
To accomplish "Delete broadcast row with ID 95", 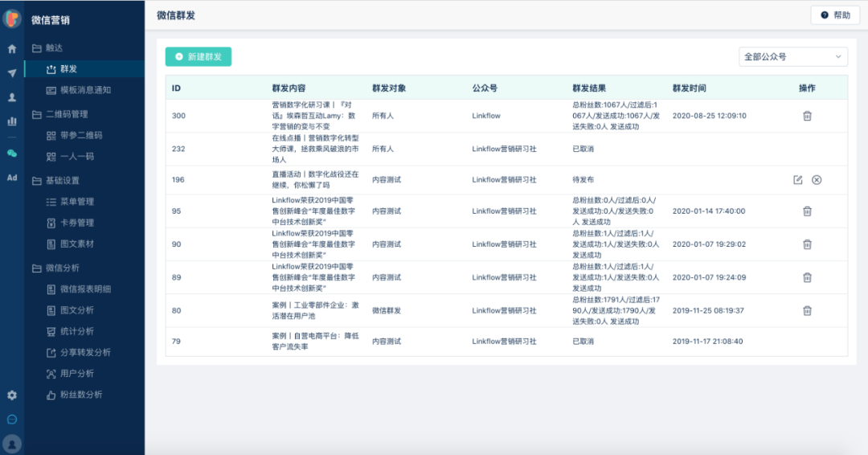I will 807,211.
